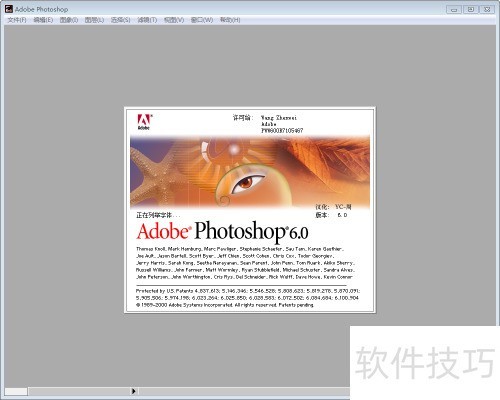500x400 pixels.
Task: Expand the status bar arrow menu
Action: click(133, 391)
